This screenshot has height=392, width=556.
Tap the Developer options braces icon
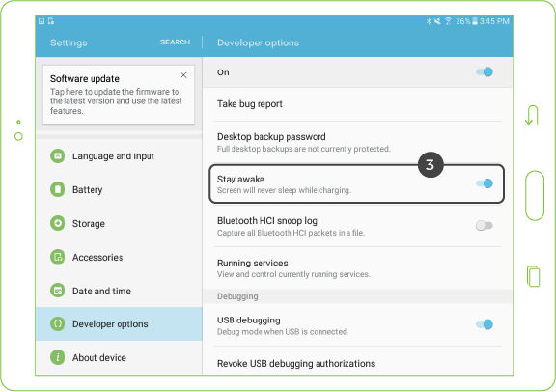coord(58,323)
